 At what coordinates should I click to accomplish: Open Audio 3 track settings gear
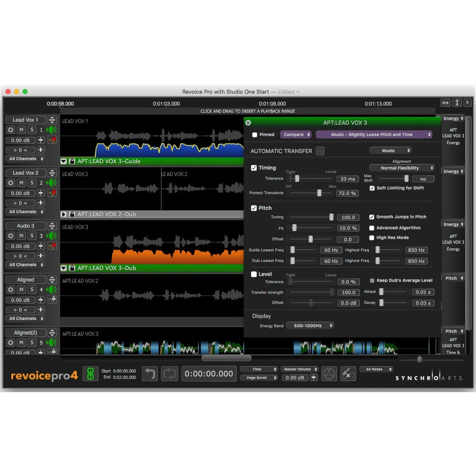pos(11,236)
